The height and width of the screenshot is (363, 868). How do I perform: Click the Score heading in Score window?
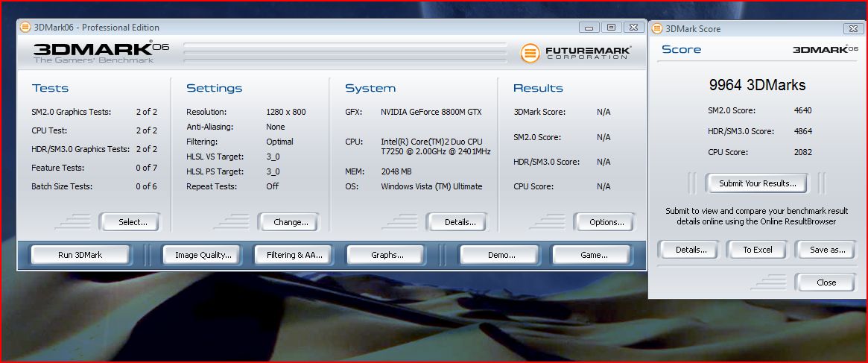tap(682, 49)
